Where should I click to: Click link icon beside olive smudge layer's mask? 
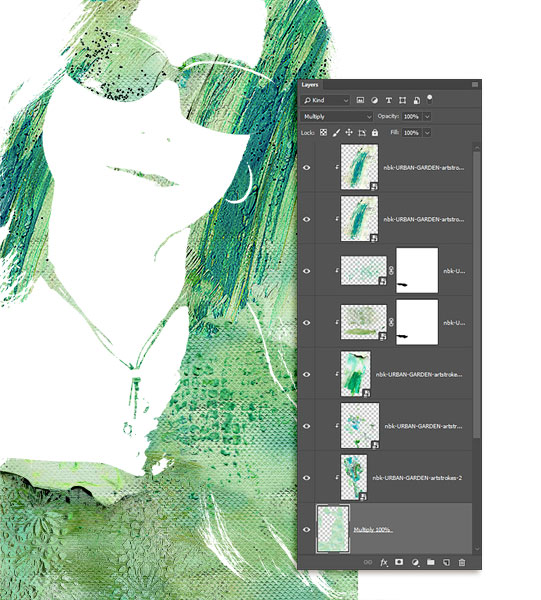pos(391,322)
